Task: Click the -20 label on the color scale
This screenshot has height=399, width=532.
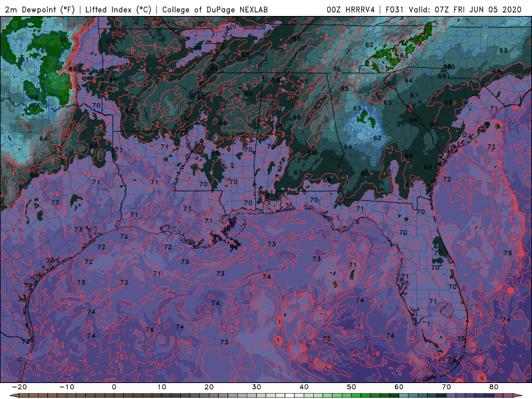Action: click(x=19, y=387)
